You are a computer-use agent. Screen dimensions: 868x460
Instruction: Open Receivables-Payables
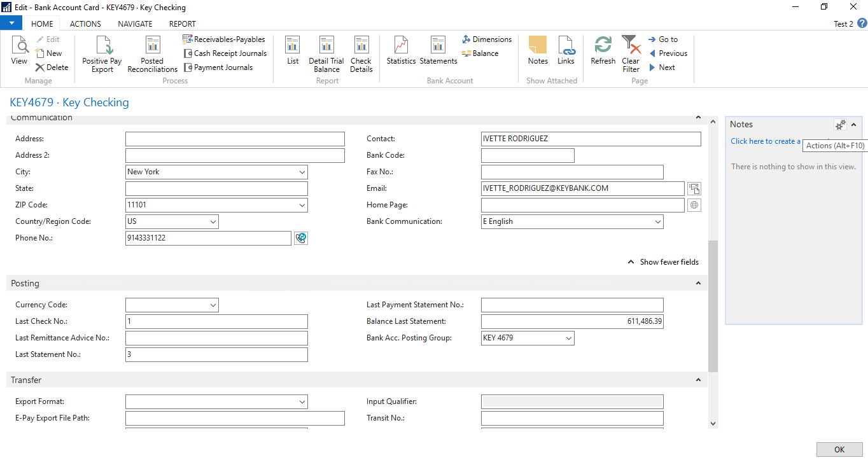(x=224, y=39)
